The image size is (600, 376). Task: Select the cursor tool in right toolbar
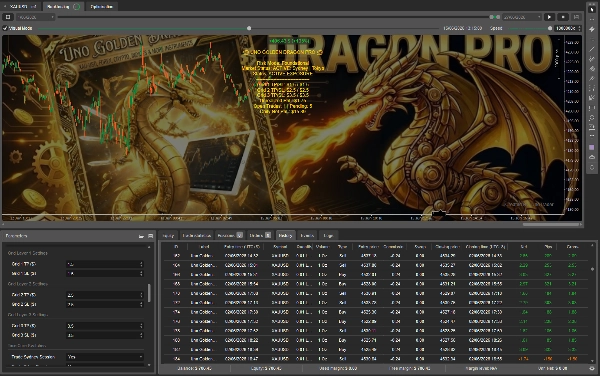[x=592, y=10]
